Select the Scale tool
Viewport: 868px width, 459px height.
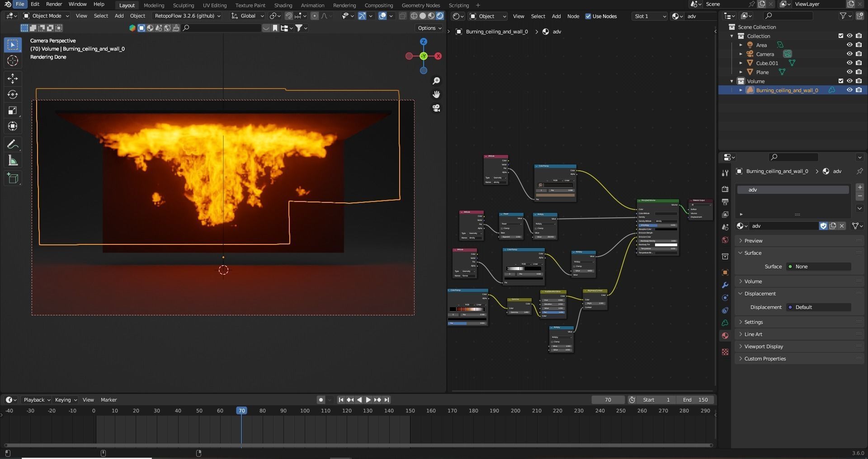click(13, 110)
